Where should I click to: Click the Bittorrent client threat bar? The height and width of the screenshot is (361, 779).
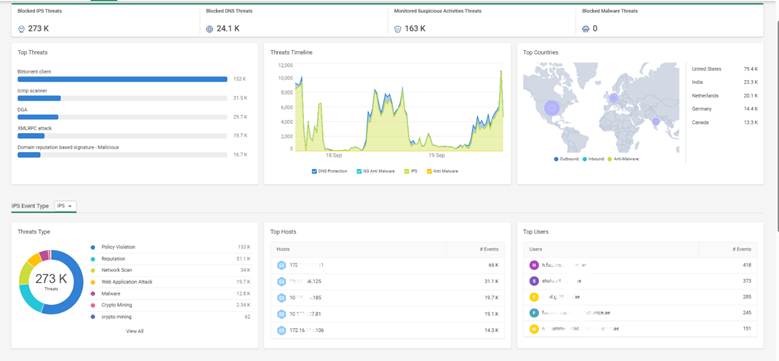click(x=122, y=79)
